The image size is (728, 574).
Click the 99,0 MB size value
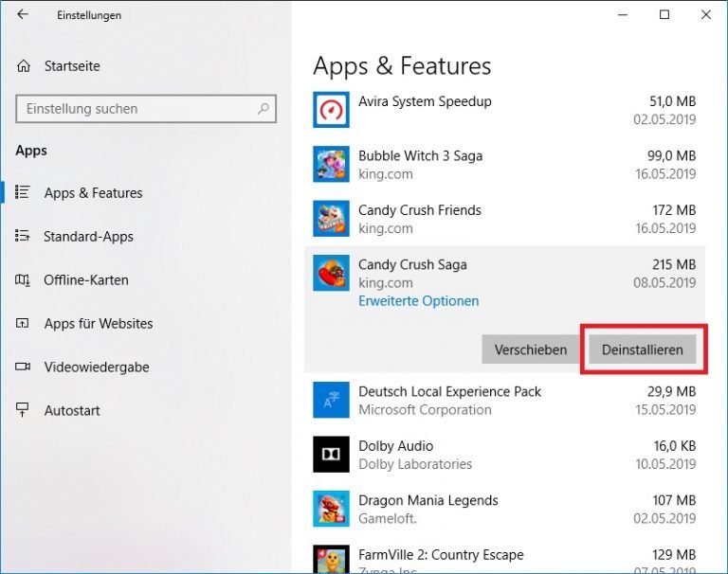coord(671,156)
